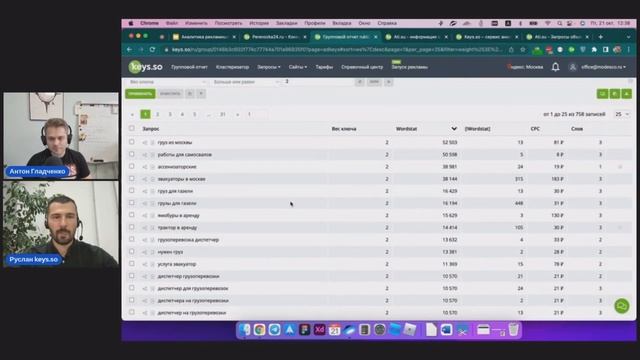640x360 pixels.
Task: Check the box for 'нужен груз'
Action: (x=131, y=251)
